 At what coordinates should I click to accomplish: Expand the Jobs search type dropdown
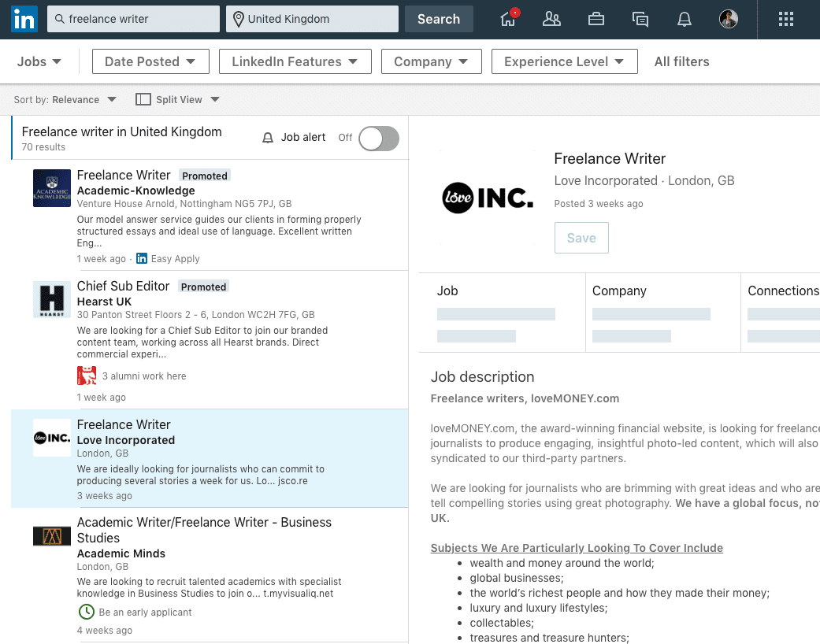[x=39, y=61]
